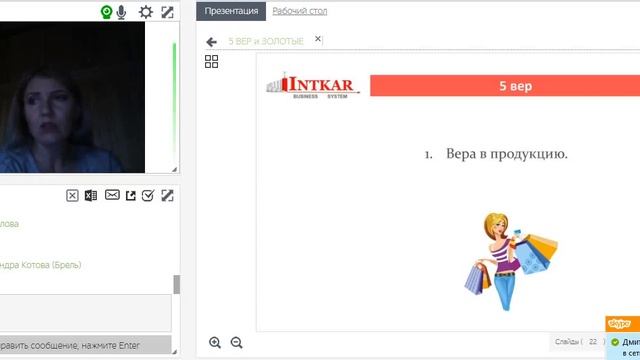The width and height of the screenshot is (640, 360).
Task: Click the Intkar Business System logo
Action: (x=313, y=85)
